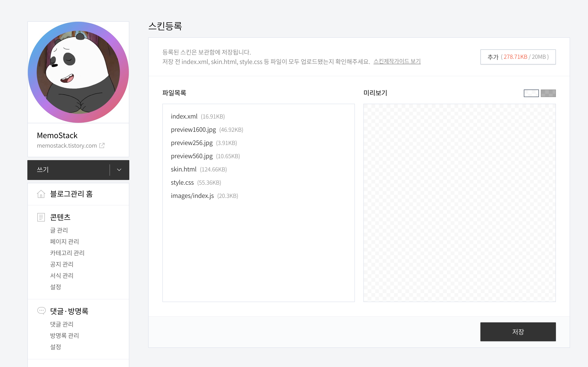Click the house icon for 블로그관리 홈
The width and height of the screenshot is (588, 367).
[x=41, y=194]
